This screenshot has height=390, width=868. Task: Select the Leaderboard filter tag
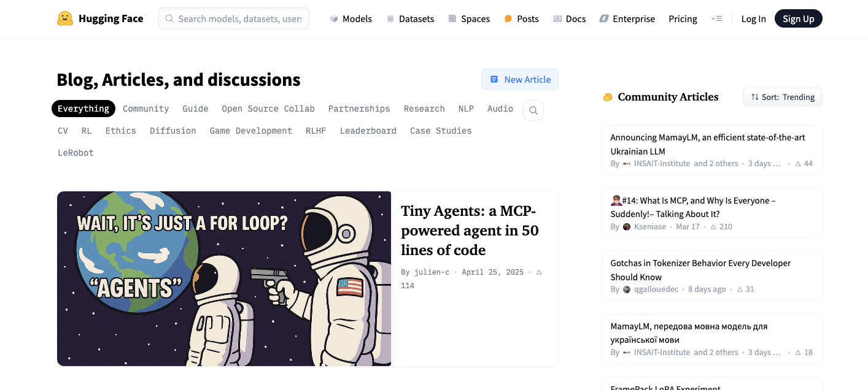point(368,131)
